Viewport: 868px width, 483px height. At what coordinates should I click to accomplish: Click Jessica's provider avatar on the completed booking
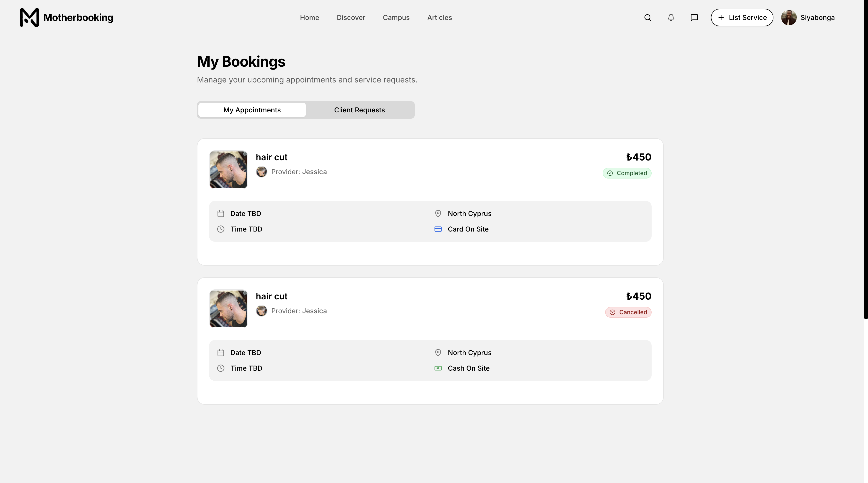tap(261, 171)
